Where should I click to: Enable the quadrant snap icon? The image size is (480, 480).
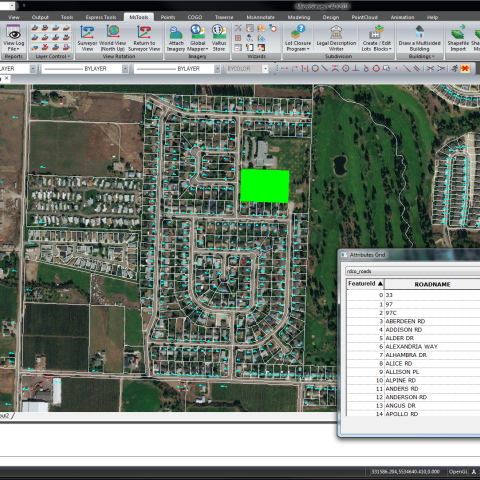click(376, 68)
